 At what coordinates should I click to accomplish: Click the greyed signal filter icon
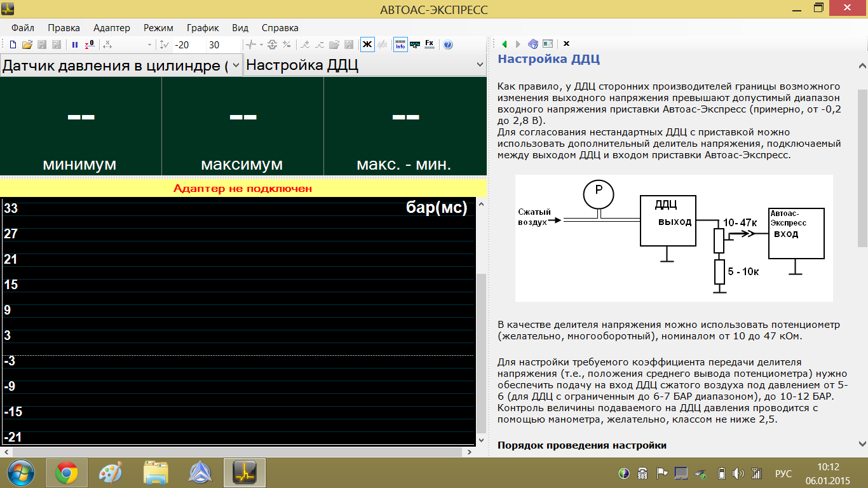383,45
